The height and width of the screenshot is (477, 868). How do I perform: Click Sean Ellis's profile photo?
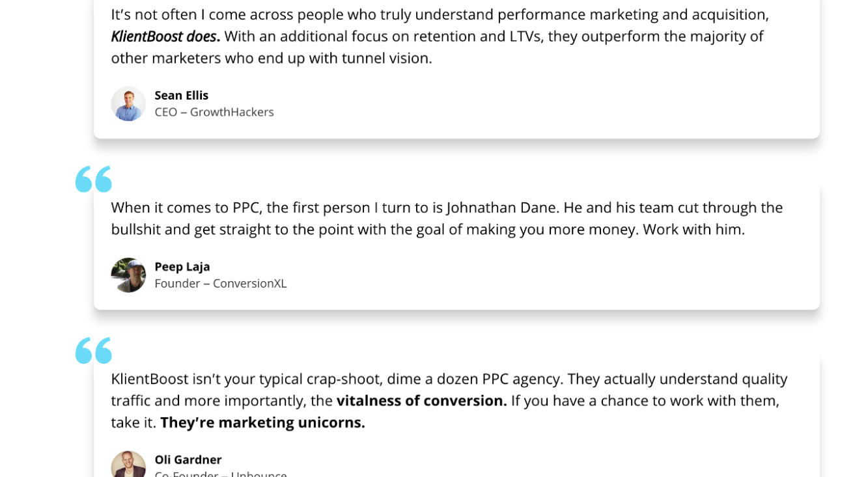128,103
